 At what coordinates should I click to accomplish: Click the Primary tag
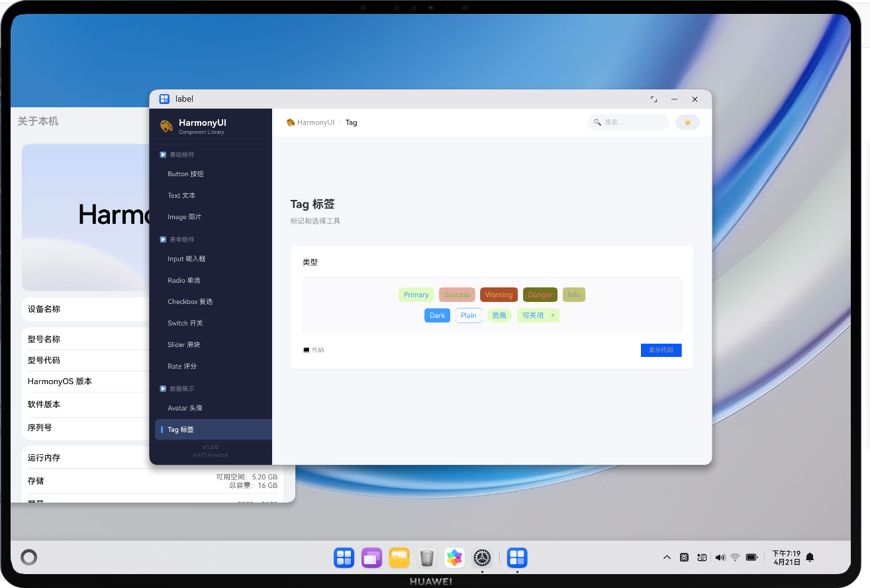pyautogui.click(x=416, y=295)
